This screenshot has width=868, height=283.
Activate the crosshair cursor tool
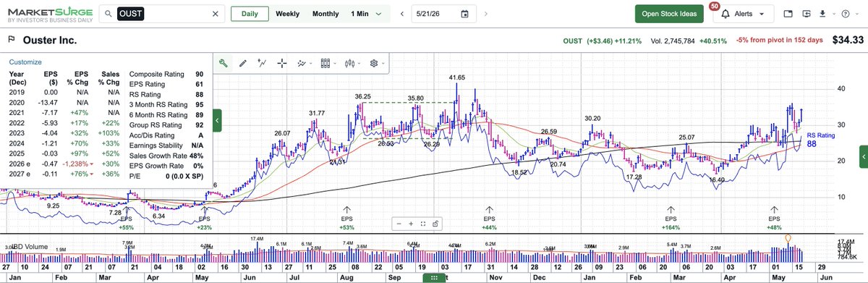[281, 63]
